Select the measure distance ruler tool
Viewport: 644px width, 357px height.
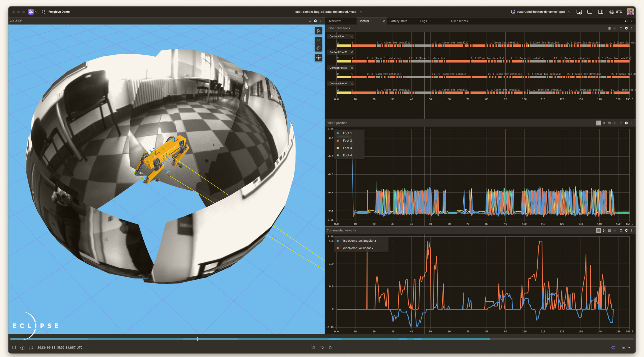[x=318, y=48]
